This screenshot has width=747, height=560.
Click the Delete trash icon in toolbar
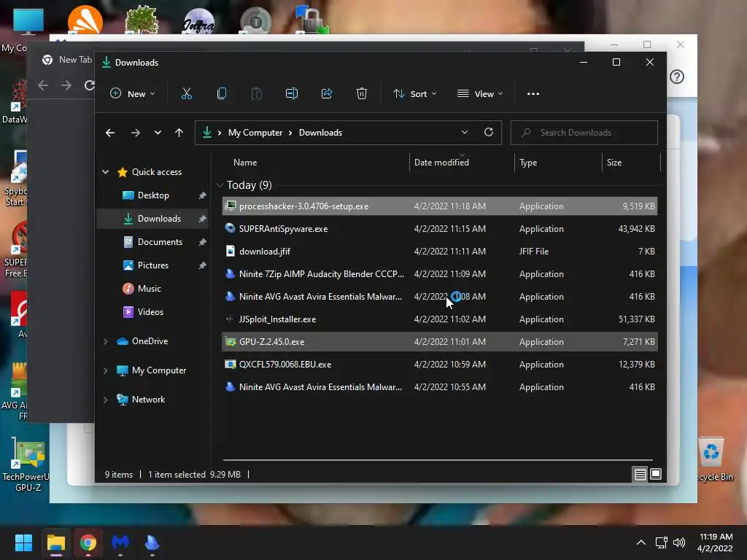[362, 94]
